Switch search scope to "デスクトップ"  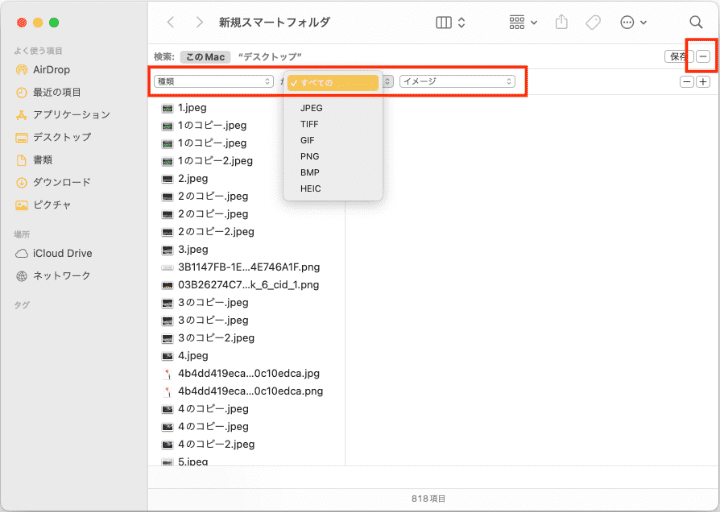[x=270, y=57]
